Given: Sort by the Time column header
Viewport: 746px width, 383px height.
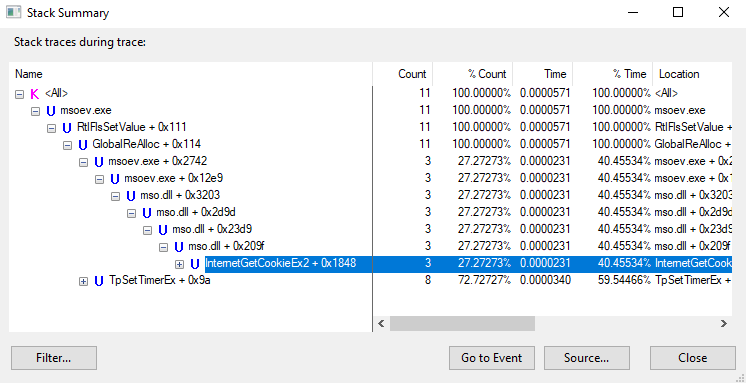Looking at the screenshot, I should click(542, 74).
